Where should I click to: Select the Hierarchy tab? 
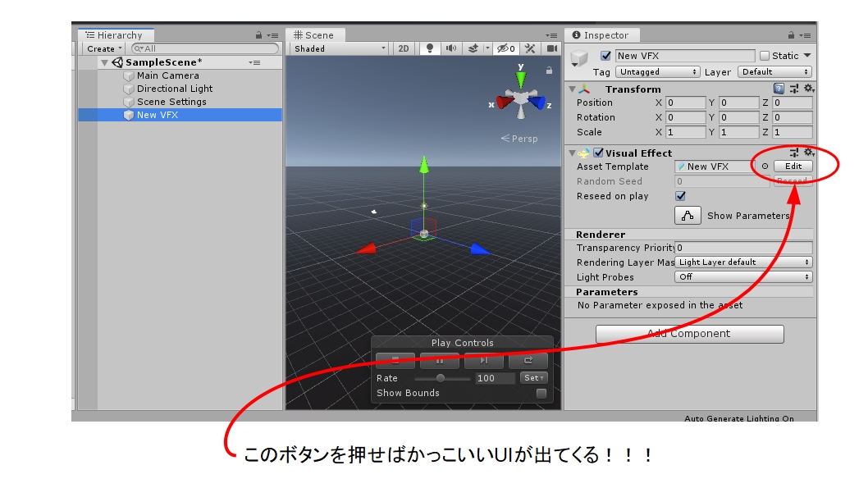pyautogui.click(x=115, y=35)
